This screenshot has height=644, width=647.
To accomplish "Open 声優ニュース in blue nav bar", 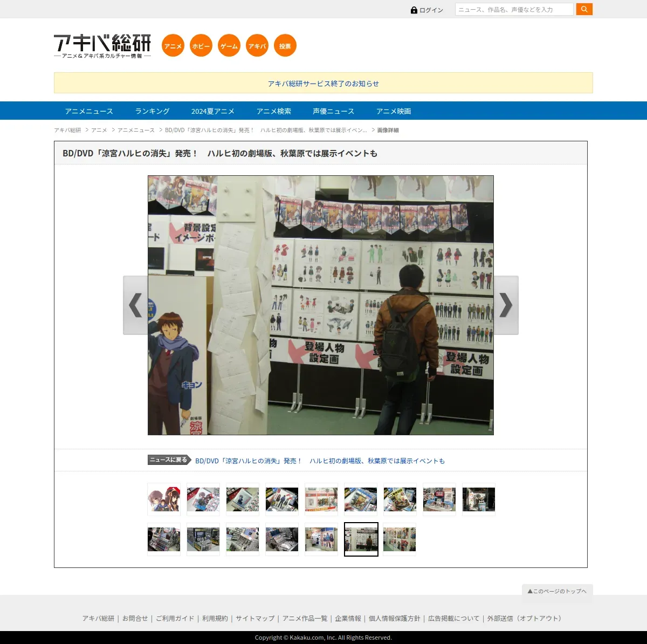I will pos(333,111).
